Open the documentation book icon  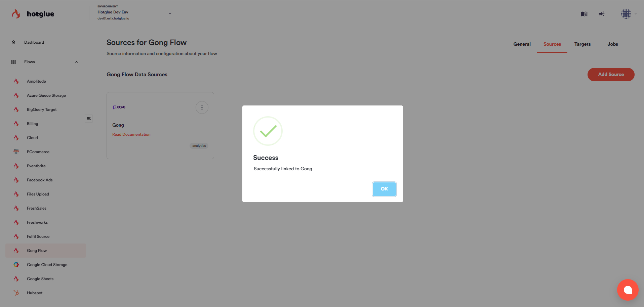[x=584, y=14]
